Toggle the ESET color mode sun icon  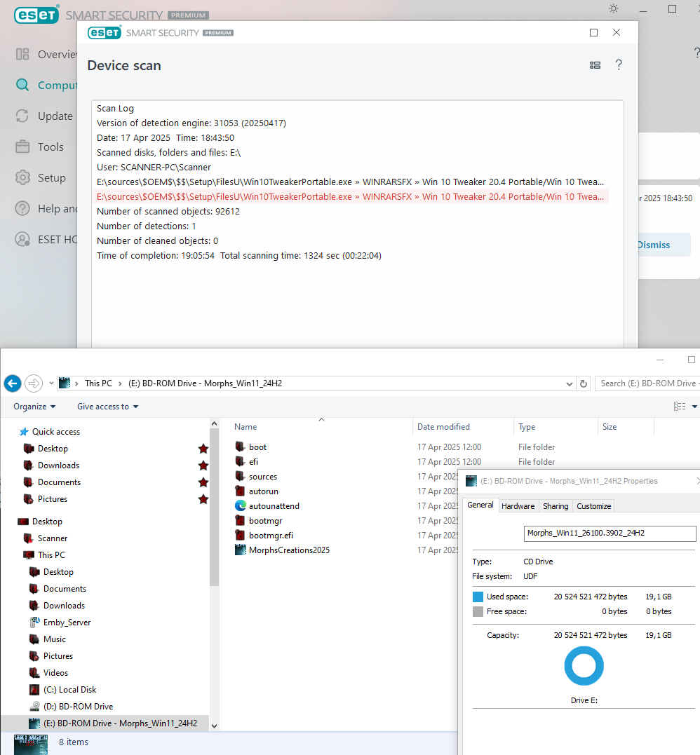tap(613, 8)
